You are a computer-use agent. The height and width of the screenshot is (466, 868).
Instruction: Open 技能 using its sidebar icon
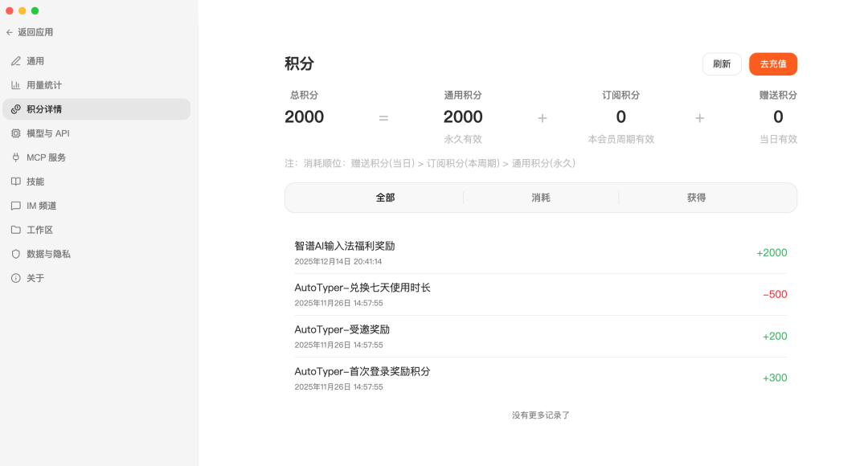pyautogui.click(x=18, y=181)
